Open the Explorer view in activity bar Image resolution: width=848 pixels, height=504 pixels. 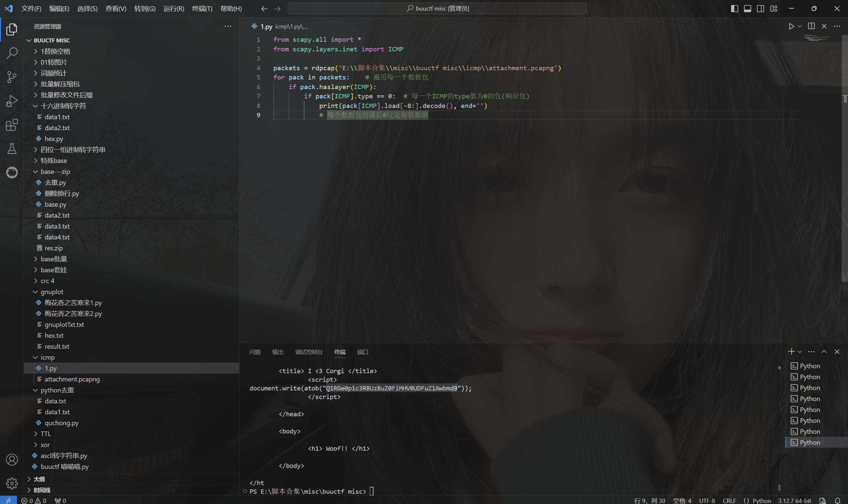[x=12, y=29]
